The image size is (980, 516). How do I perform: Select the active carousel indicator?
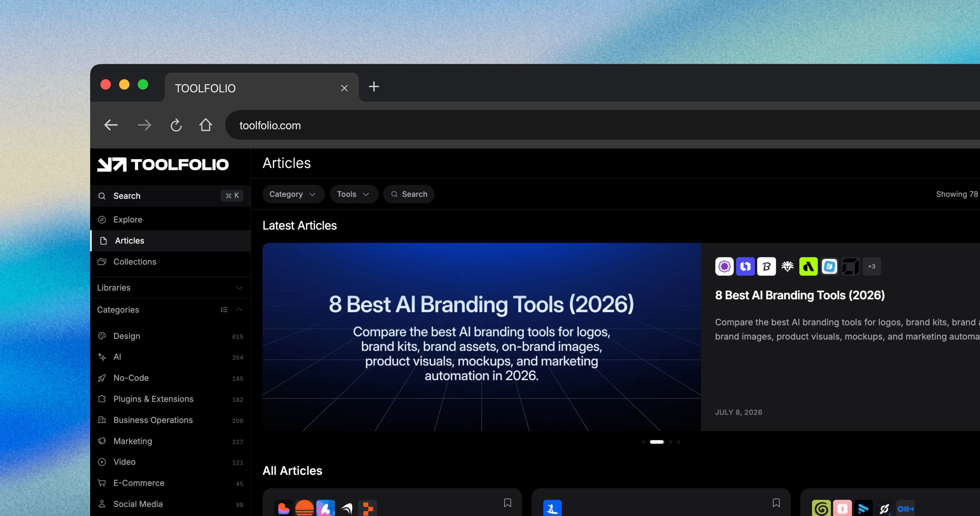click(657, 442)
